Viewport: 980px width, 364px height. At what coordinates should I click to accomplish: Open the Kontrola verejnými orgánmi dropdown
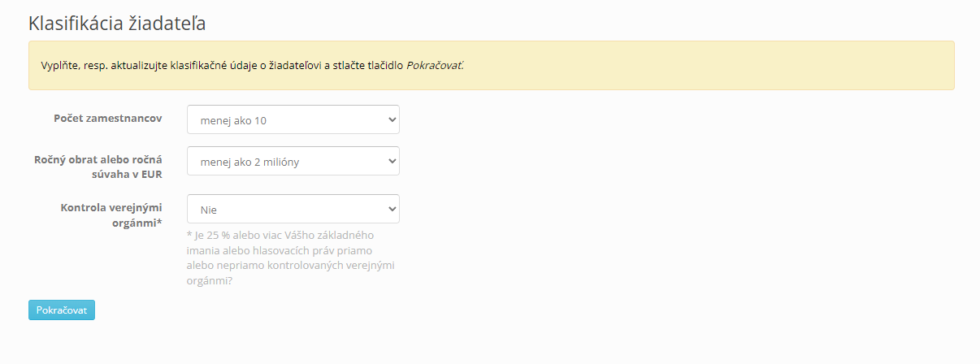click(293, 209)
